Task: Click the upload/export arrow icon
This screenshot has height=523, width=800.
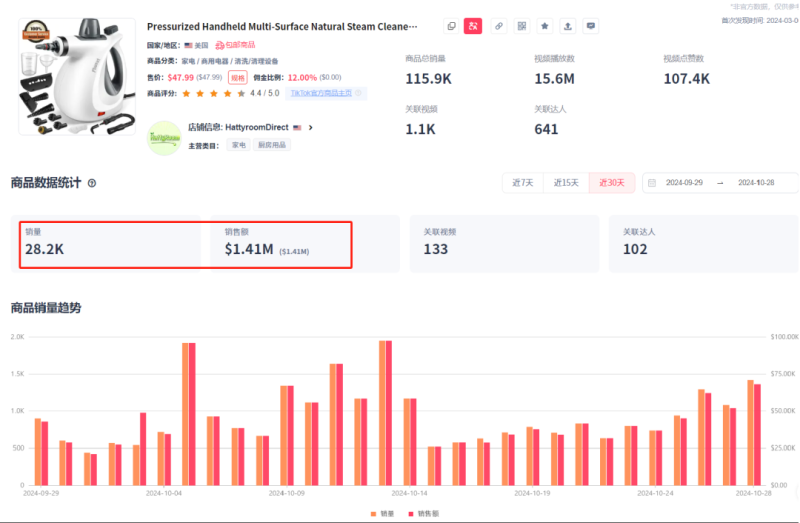Action: tap(568, 26)
